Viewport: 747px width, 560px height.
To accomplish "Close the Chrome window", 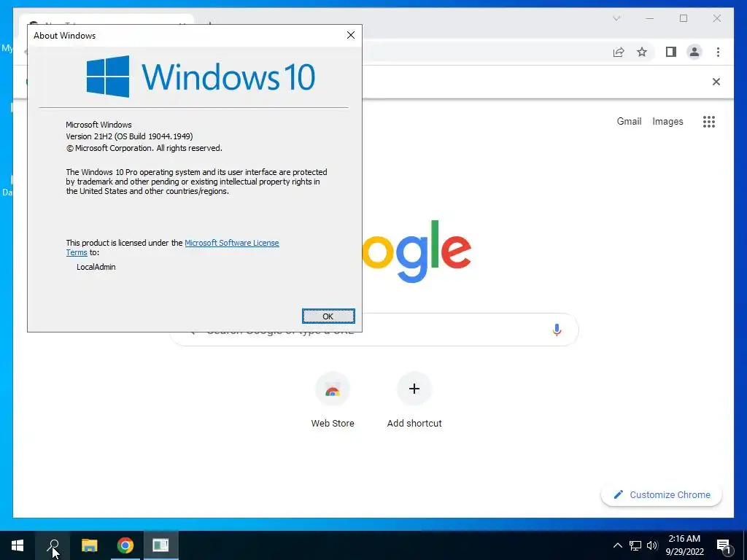I will click(x=716, y=18).
